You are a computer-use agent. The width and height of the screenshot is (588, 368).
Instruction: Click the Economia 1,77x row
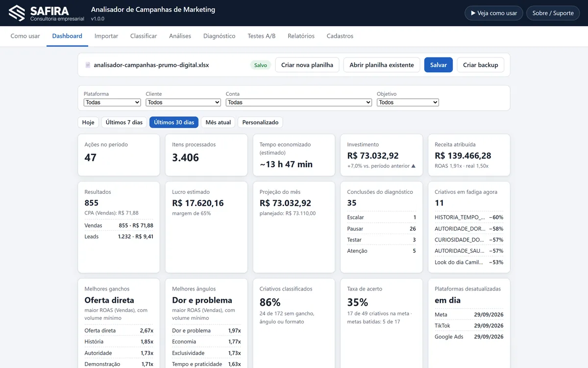[206, 342]
